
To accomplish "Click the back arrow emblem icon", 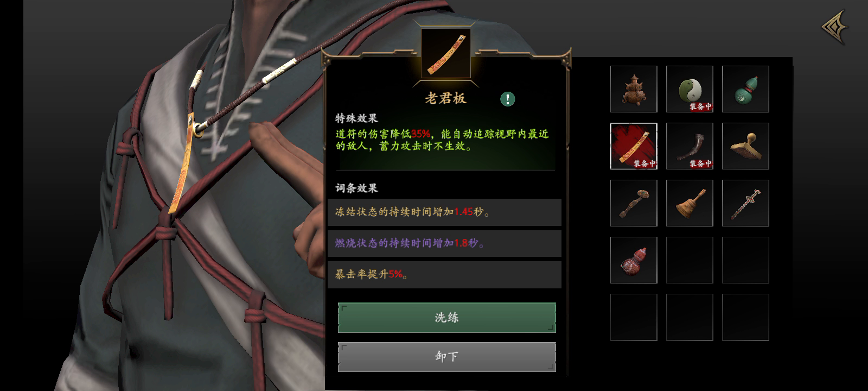I will tap(834, 27).
